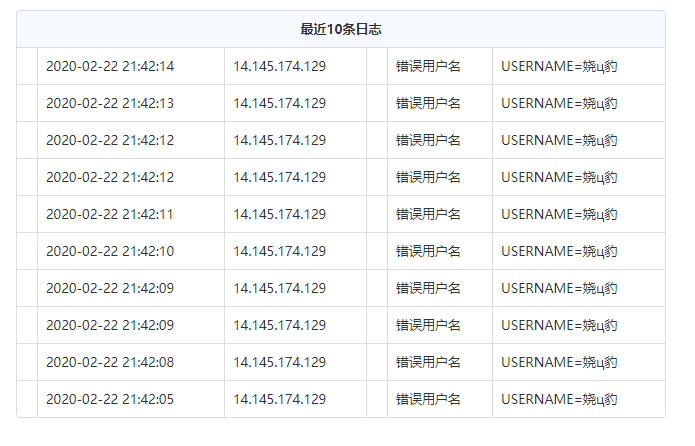Select the USERNAME value in the 21:42:13 row
The image size is (695, 446).
click(559, 103)
